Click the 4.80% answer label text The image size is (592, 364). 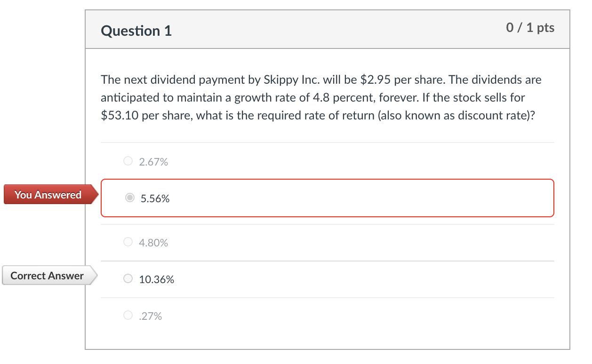(x=153, y=242)
